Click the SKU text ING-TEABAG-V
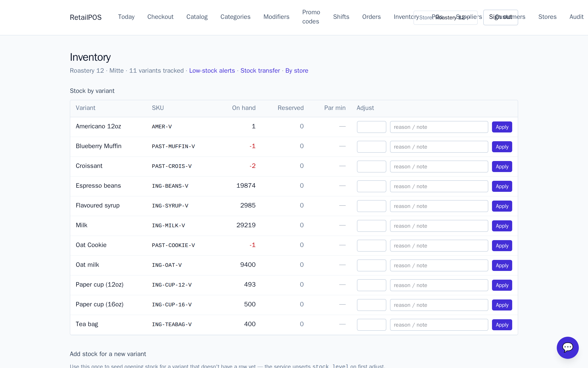The width and height of the screenshot is (588, 368). coord(172,324)
